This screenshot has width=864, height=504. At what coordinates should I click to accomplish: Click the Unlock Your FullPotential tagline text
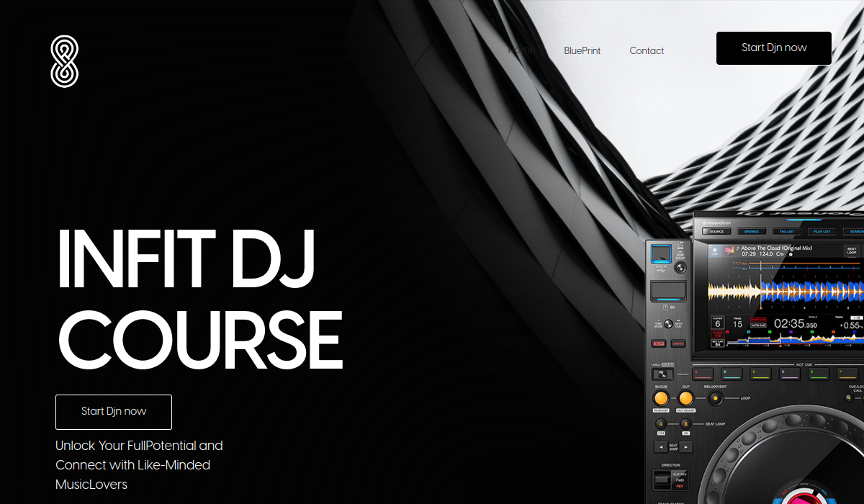coord(139,465)
